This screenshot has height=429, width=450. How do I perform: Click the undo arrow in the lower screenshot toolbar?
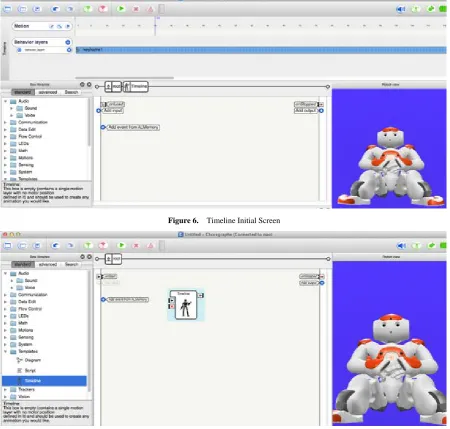pyautogui.click(x=55, y=246)
